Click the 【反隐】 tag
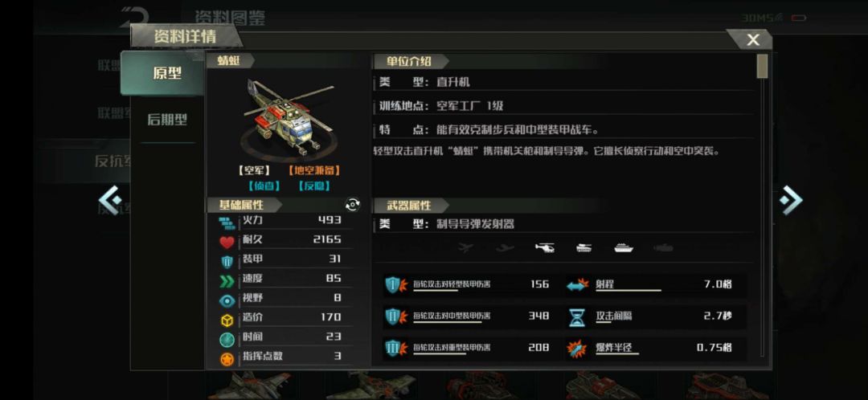Viewport: 868px width, 400px height. 314,186
